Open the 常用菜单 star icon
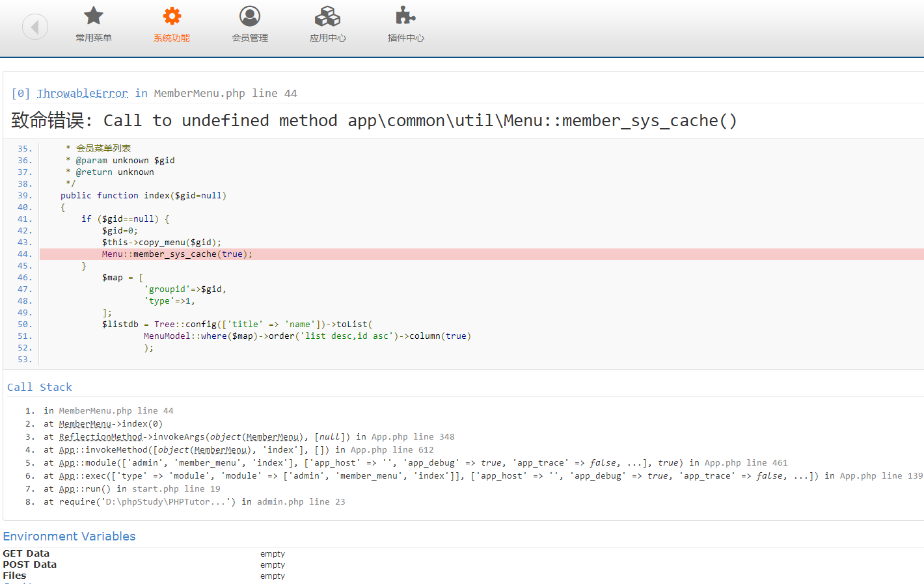 point(94,16)
